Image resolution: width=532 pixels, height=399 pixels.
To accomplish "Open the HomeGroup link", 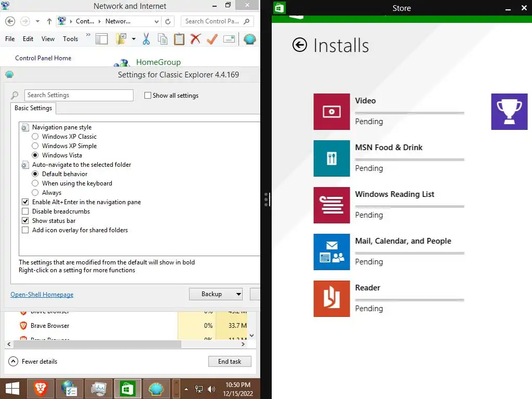I will point(158,62).
